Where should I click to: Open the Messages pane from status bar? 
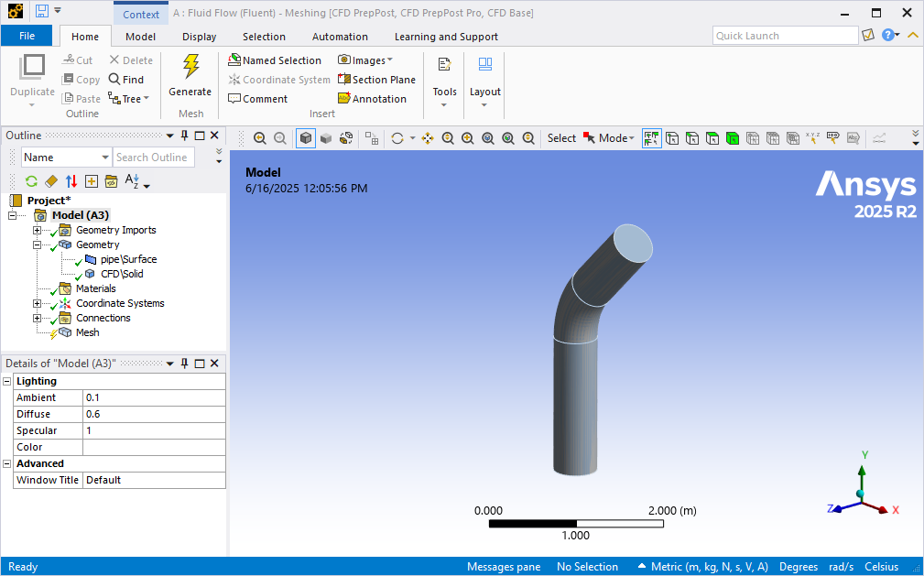pos(504,567)
